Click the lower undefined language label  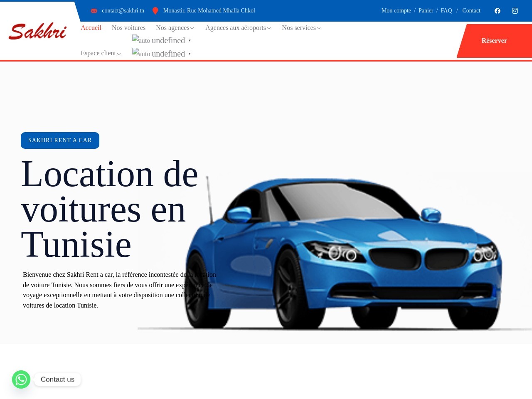[x=168, y=54]
